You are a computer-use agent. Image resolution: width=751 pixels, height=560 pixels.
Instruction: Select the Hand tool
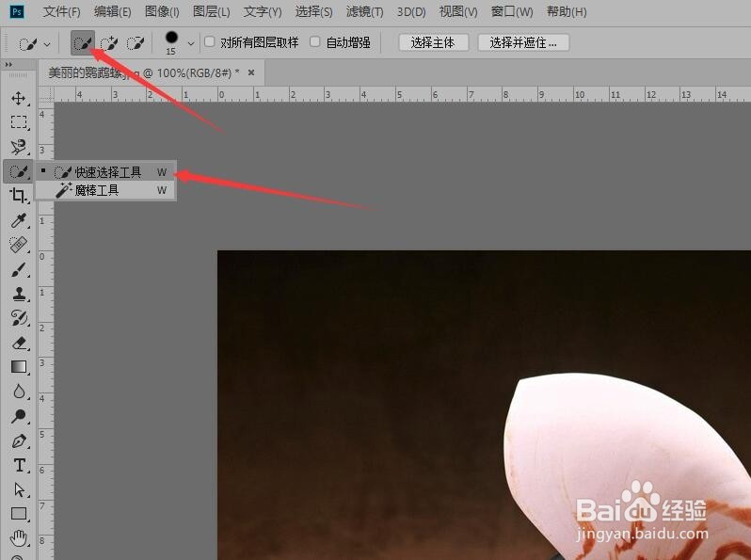19,538
